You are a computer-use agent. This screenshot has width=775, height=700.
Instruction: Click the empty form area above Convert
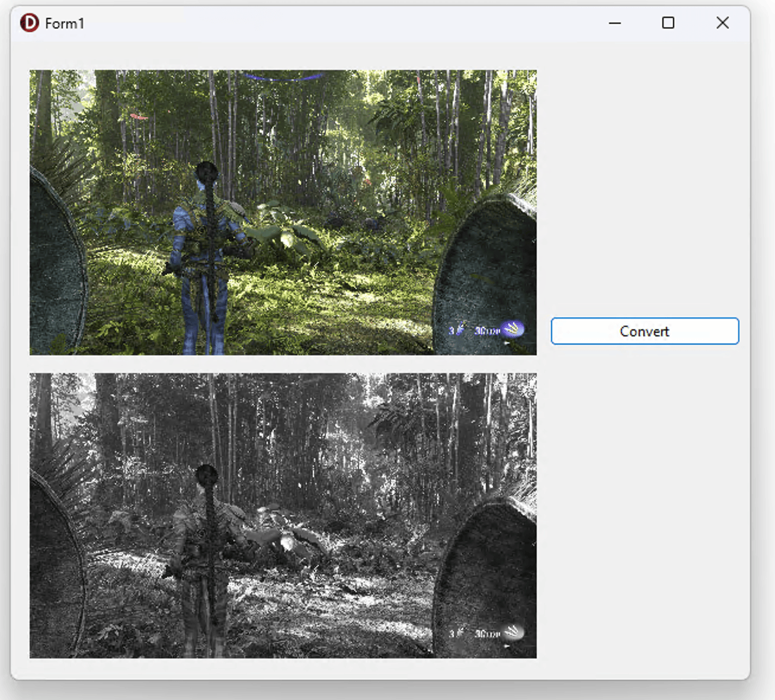[x=645, y=178]
